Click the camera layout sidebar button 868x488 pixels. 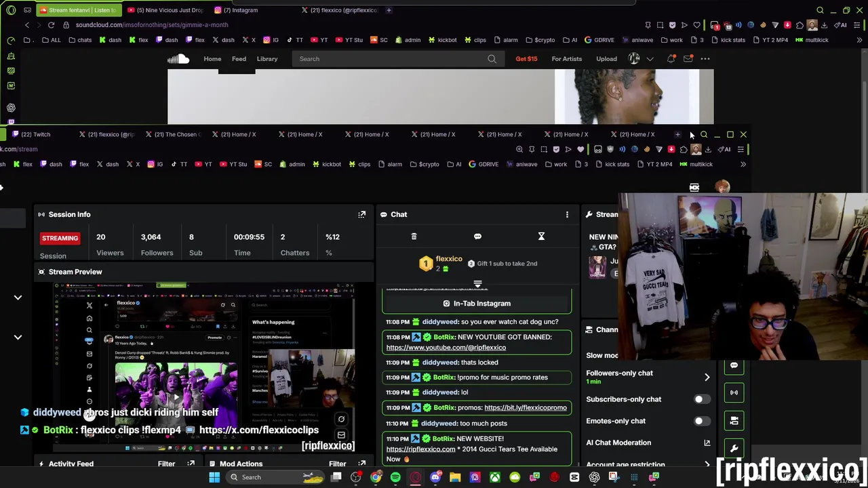point(734,421)
